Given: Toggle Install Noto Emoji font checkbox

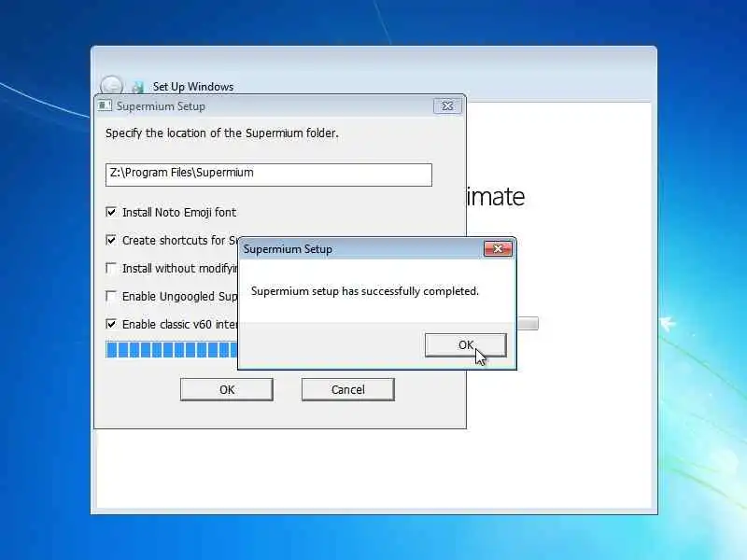Looking at the screenshot, I should tap(111, 212).
